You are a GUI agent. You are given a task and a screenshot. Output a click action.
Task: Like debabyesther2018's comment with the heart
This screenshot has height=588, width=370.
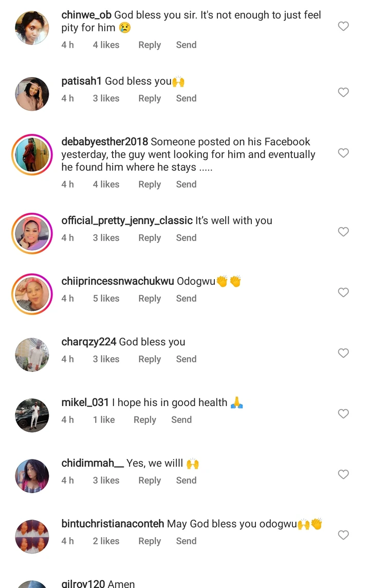(x=343, y=153)
